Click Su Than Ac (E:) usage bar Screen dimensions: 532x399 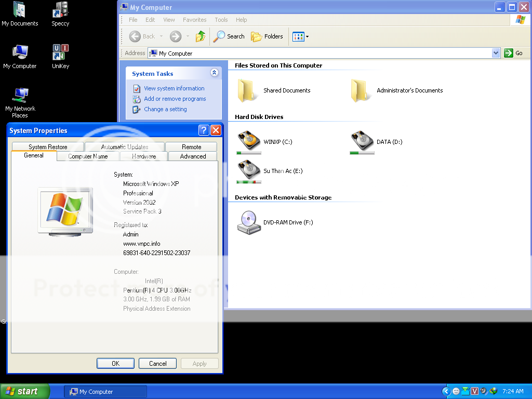249,182
